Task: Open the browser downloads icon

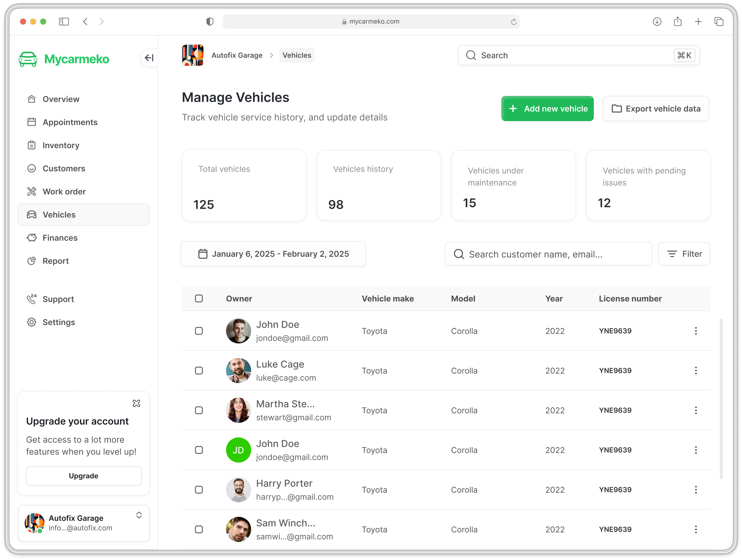Action: pos(657,22)
